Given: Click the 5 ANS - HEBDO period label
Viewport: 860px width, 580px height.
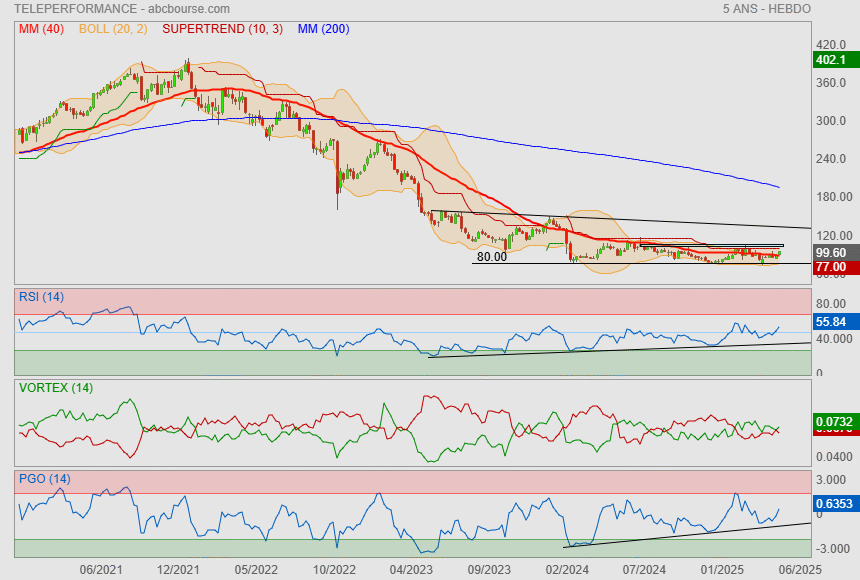Looking at the screenshot, I should pos(767,9).
